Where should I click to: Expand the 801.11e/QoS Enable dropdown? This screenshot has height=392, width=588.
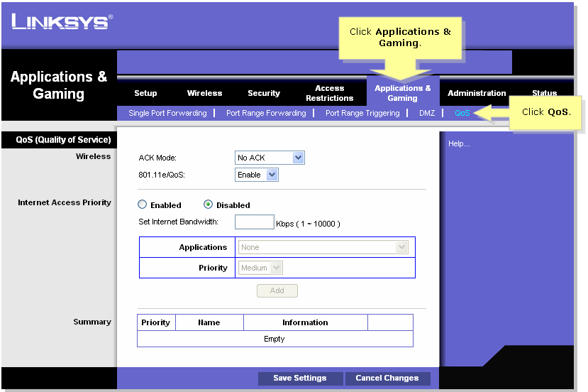coord(257,175)
